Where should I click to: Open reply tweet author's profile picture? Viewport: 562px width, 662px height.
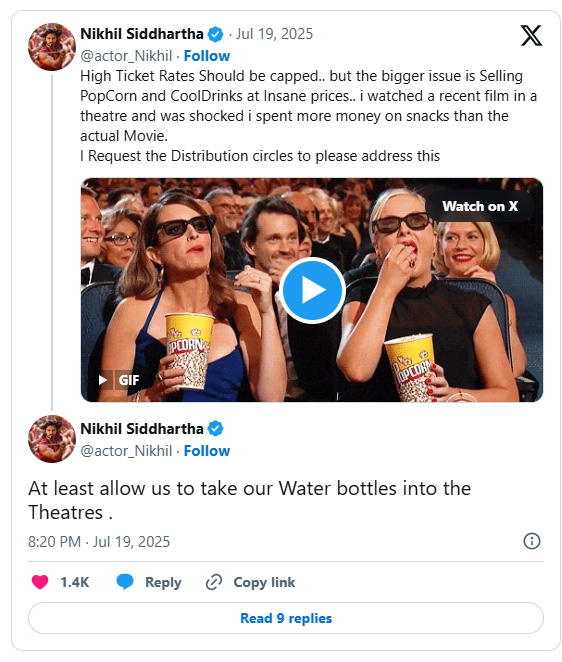point(52,439)
